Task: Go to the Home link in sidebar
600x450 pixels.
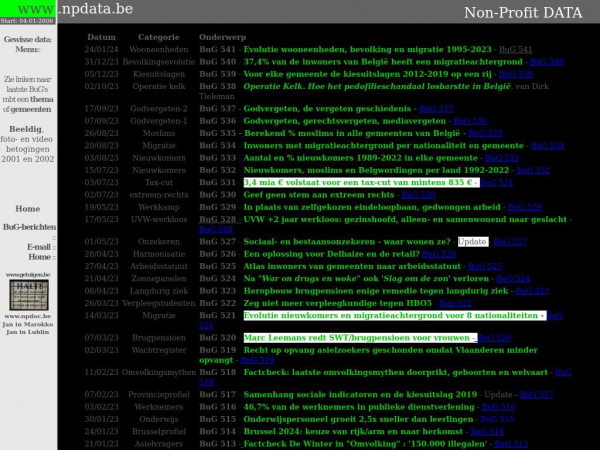Action: (28, 209)
